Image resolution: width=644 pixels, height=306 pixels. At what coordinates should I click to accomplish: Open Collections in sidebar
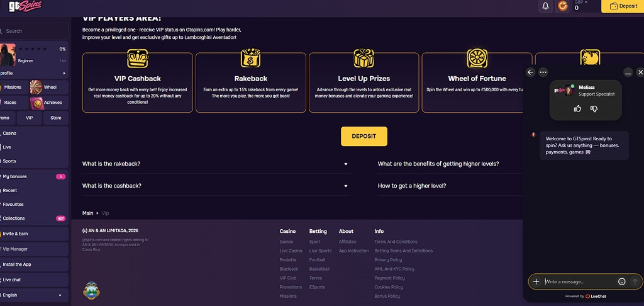pos(34,218)
